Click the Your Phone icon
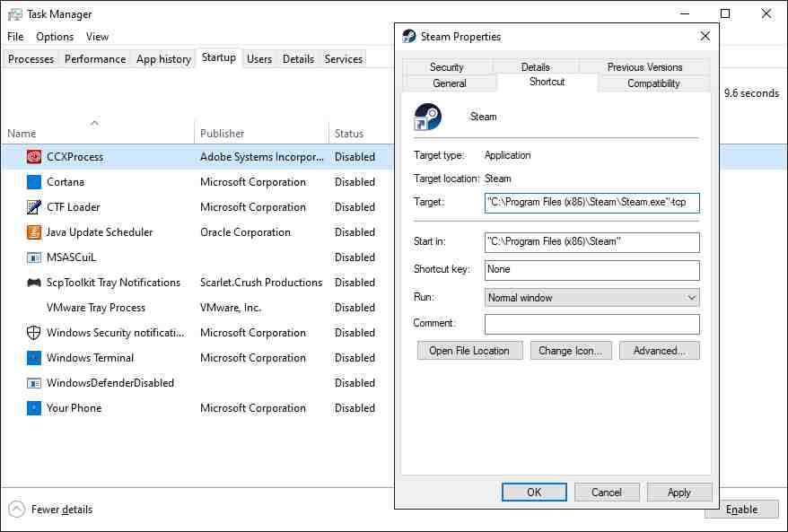This screenshot has width=788, height=532. (x=34, y=408)
